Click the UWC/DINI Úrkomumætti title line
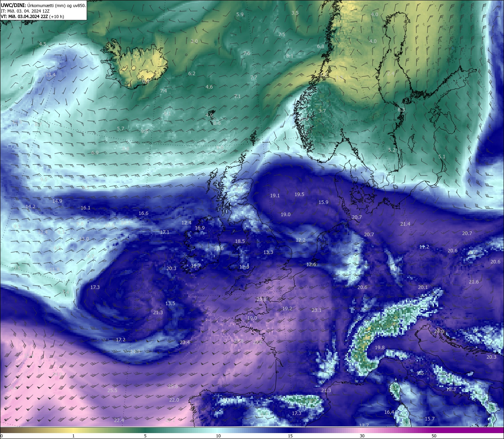The height and width of the screenshot is (439, 504). coord(43,5)
